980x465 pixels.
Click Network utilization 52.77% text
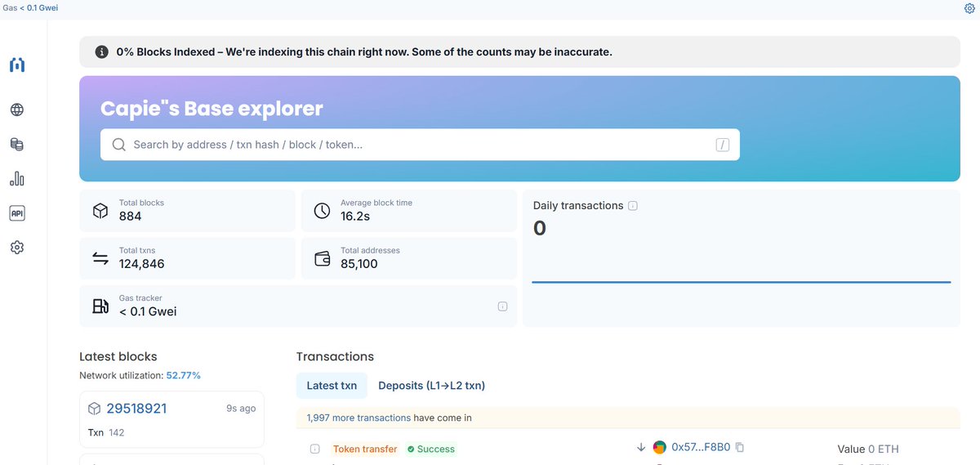(x=140, y=375)
